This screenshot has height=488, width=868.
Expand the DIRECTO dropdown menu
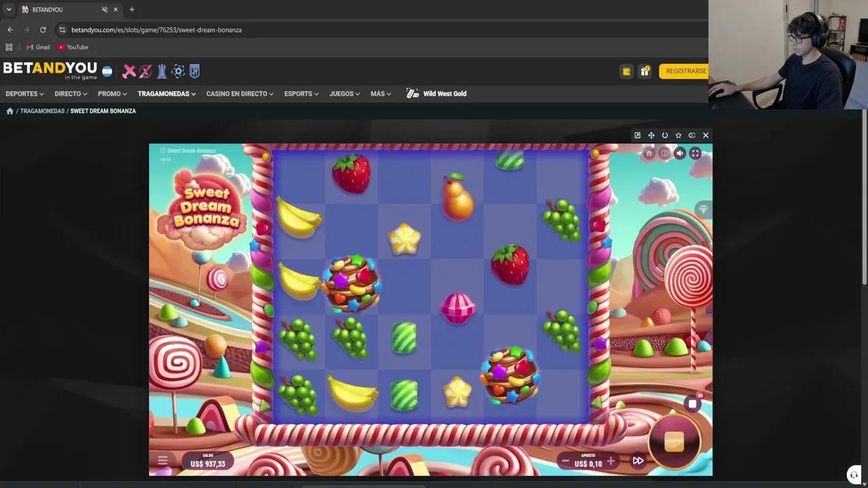pos(71,94)
